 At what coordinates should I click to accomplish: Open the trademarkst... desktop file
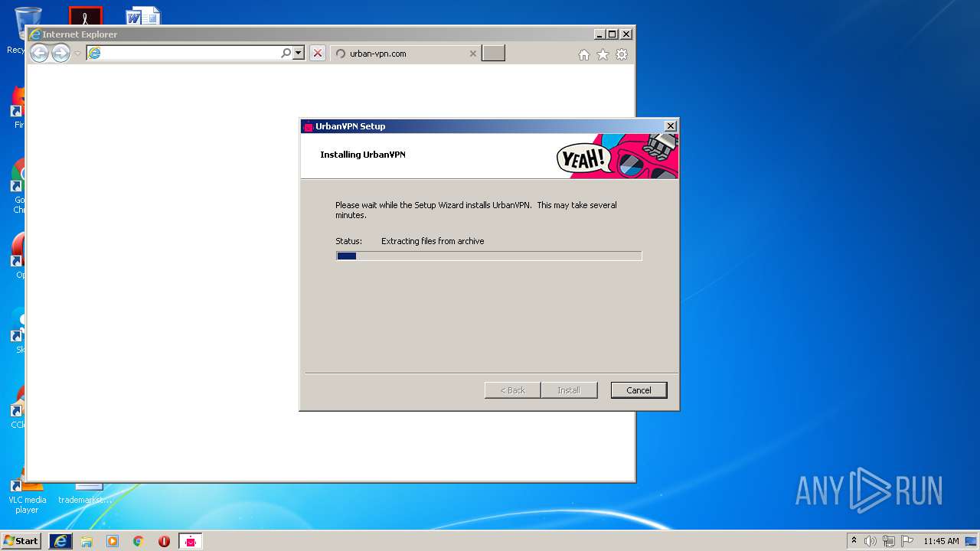point(85,494)
